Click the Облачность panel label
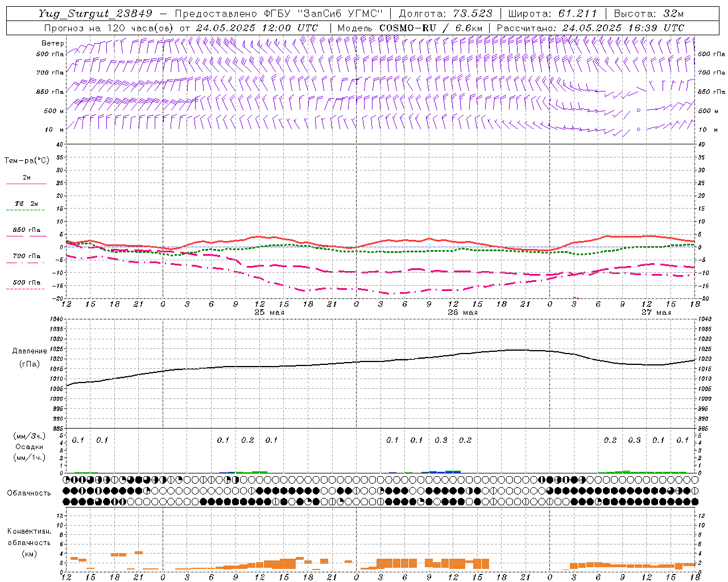 pos(29,493)
